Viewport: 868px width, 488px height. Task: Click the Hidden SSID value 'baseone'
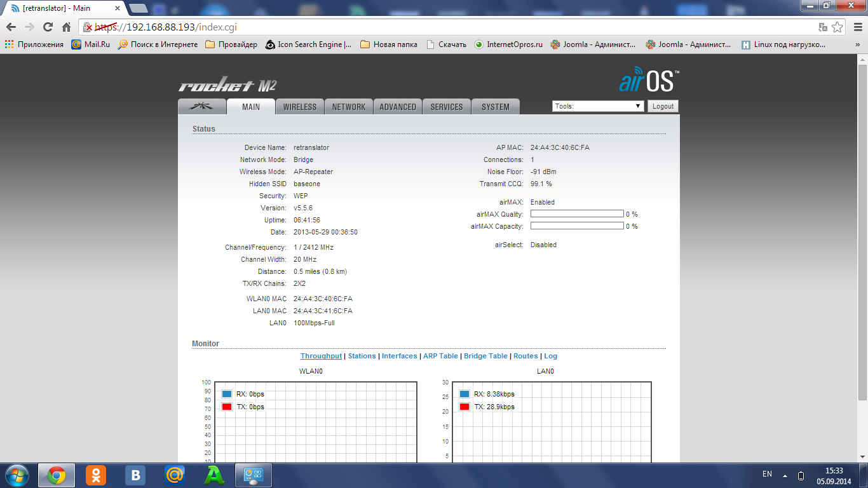coord(307,184)
